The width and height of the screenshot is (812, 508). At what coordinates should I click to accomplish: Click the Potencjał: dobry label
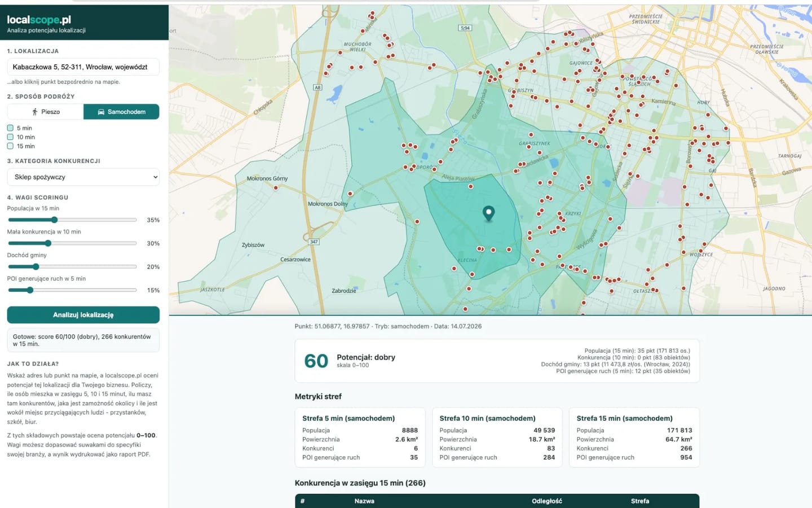[x=366, y=357]
